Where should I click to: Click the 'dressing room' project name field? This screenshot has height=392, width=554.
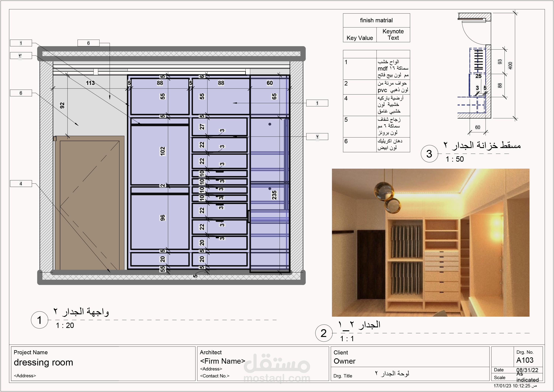point(43,362)
